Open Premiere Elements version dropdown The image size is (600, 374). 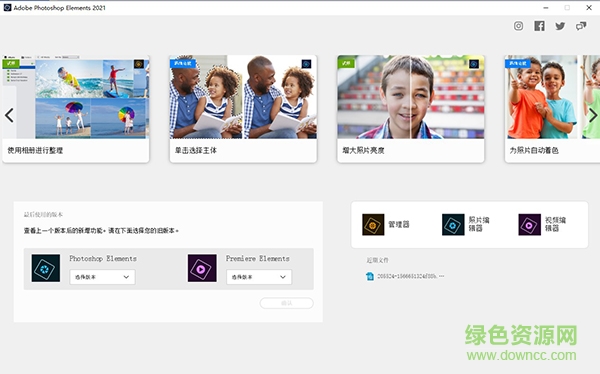click(259, 277)
